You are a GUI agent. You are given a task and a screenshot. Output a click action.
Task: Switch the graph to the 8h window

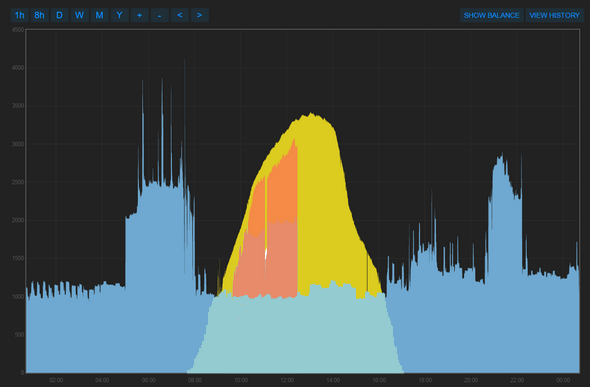click(40, 15)
